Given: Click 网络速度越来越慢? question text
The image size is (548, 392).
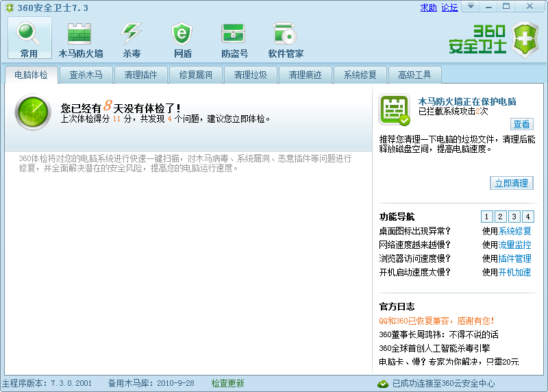Looking at the screenshot, I should (415, 245).
